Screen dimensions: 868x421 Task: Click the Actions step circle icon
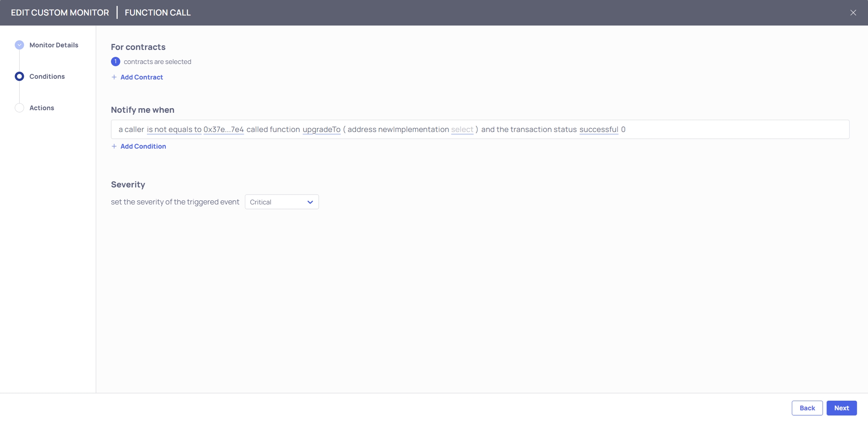point(19,108)
